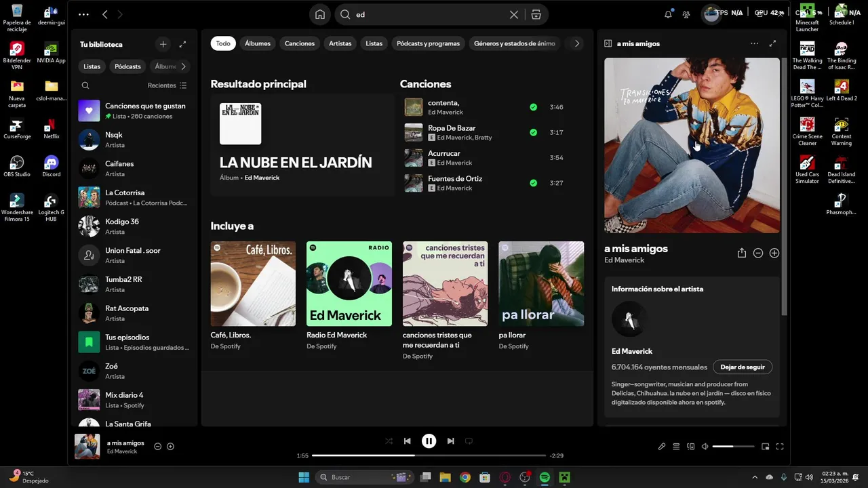The width and height of the screenshot is (868, 488).
Task: Select Listas library filter
Action: coord(92,66)
